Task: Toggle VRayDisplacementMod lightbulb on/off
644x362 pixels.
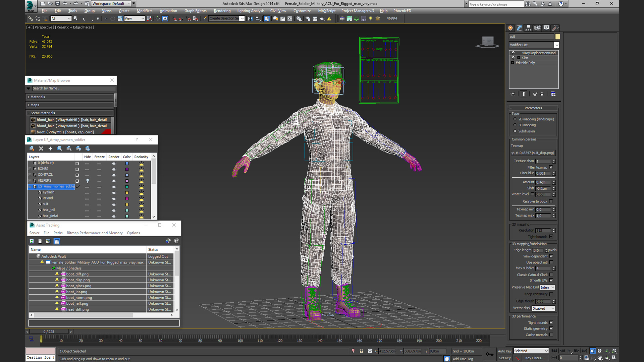Action: pyautogui.click(x=513, y=53)
